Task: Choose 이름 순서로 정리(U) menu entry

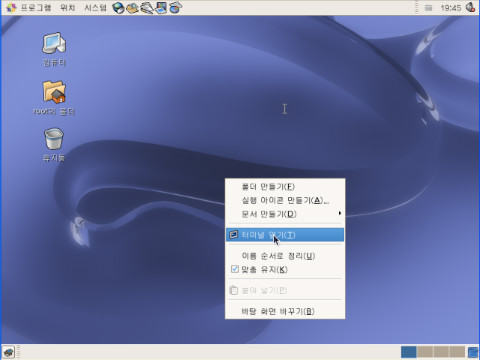Action: [285, 256]
